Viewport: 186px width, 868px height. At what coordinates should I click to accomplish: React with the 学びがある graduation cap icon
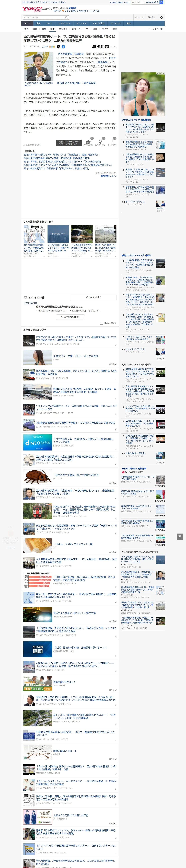pyautogui.click(x=89, y=142)
